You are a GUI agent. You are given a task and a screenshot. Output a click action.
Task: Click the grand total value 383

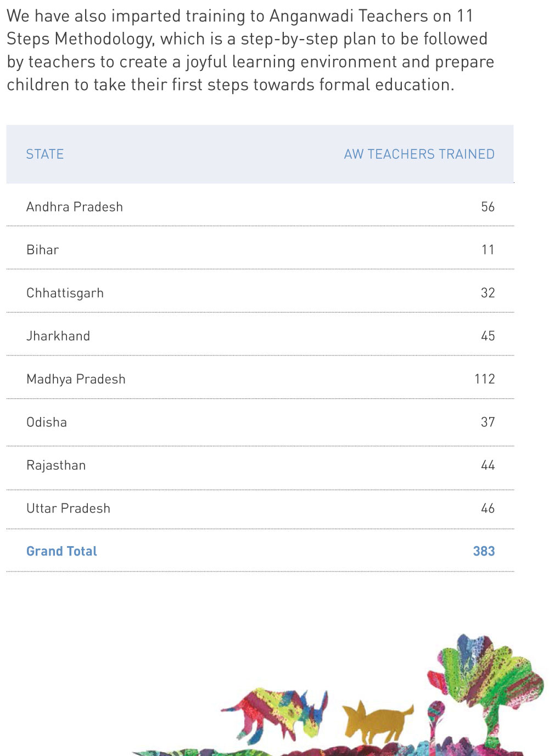[484, 552]
